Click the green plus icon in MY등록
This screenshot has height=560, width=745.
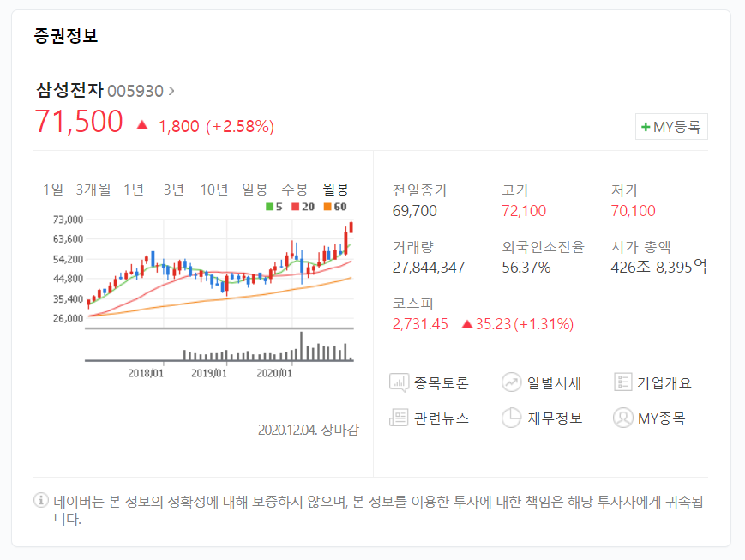[x=646, y=127]
